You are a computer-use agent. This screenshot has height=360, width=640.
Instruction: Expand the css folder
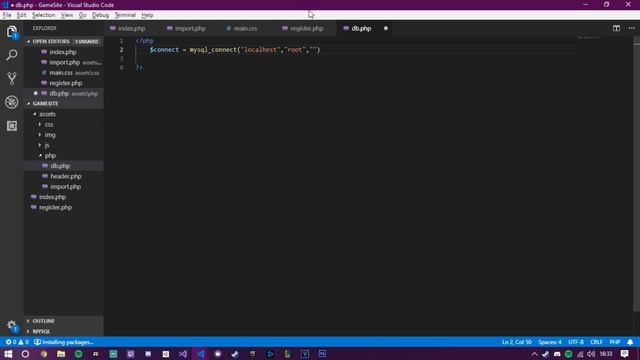coord(64,124)
